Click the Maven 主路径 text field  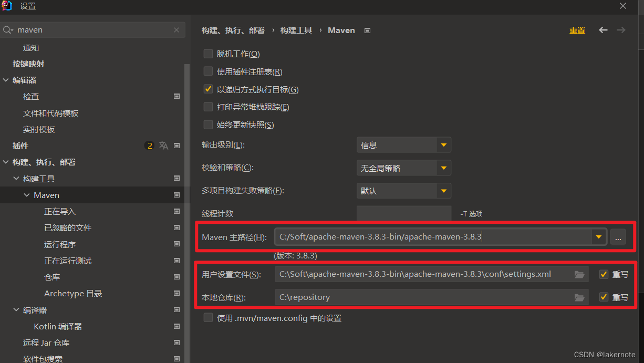click(x=433, y=237)
